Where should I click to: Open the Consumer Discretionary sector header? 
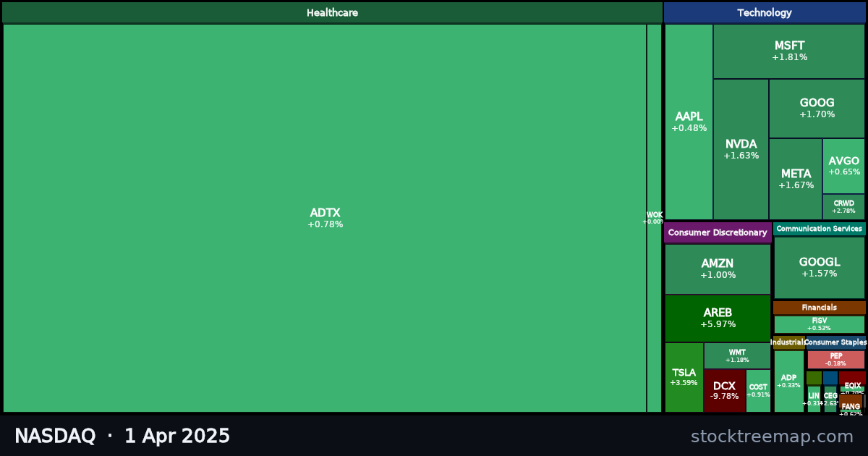pyautogui.click(x=718, y=232)
